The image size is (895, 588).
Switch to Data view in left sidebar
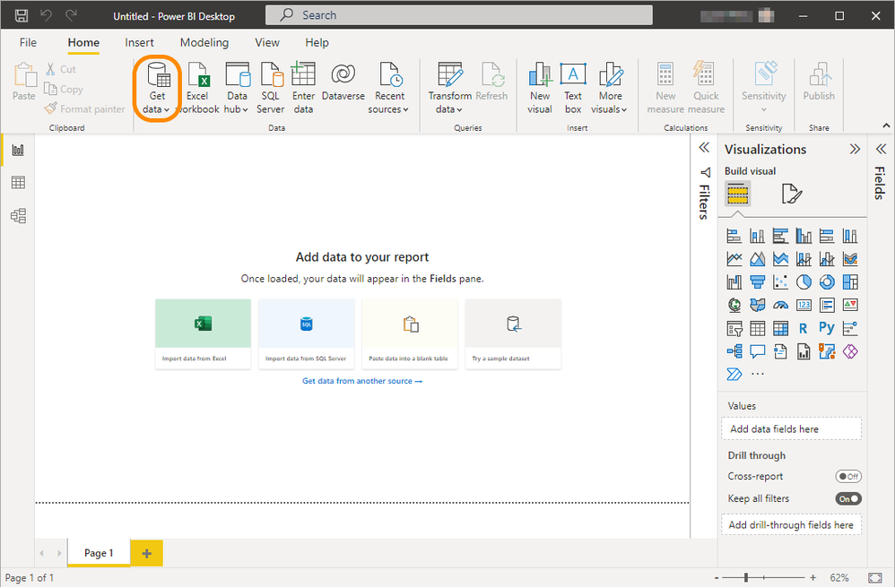click(x=18, y=183)
